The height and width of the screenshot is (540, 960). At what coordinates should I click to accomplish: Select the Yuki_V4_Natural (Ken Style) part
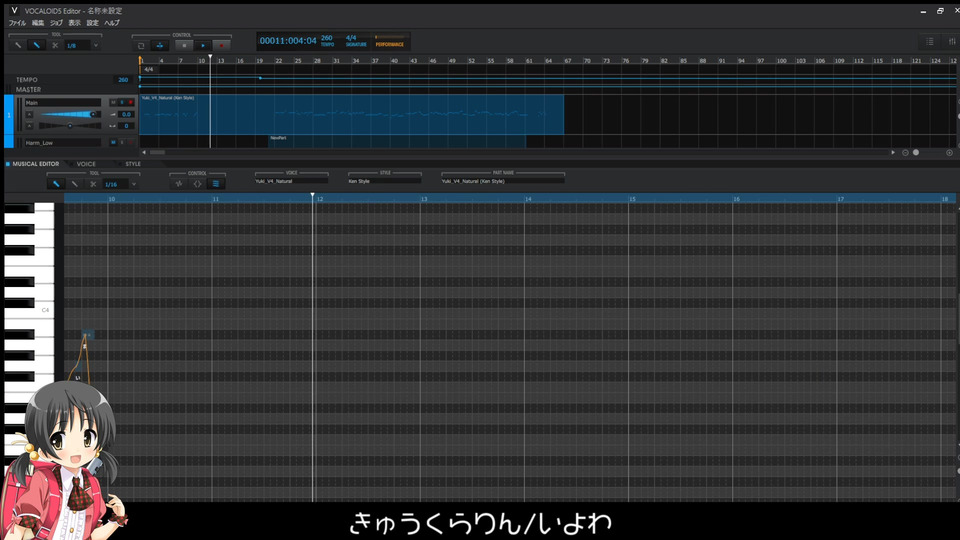351,114
